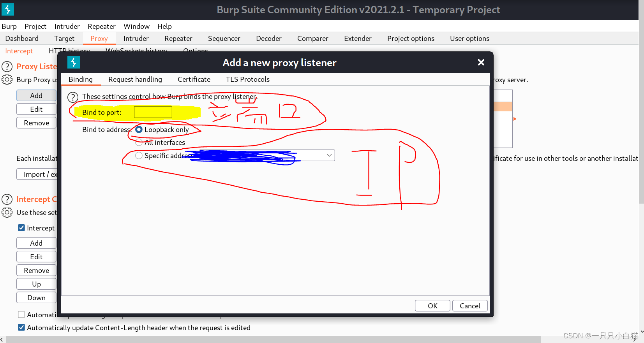This screenshot has width=644, height=343.
Task: Move rule Up in intercept list
Action: (x=36, y=284)
